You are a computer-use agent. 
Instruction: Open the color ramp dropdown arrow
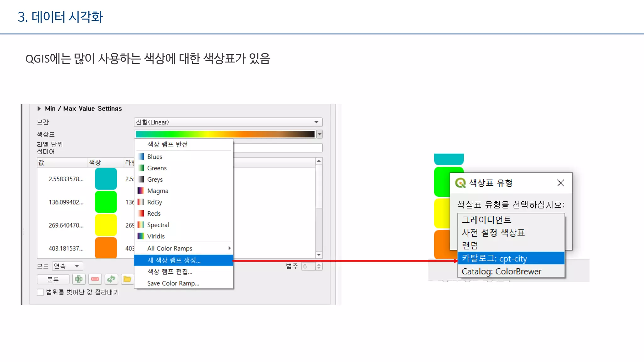coord(319,134)
